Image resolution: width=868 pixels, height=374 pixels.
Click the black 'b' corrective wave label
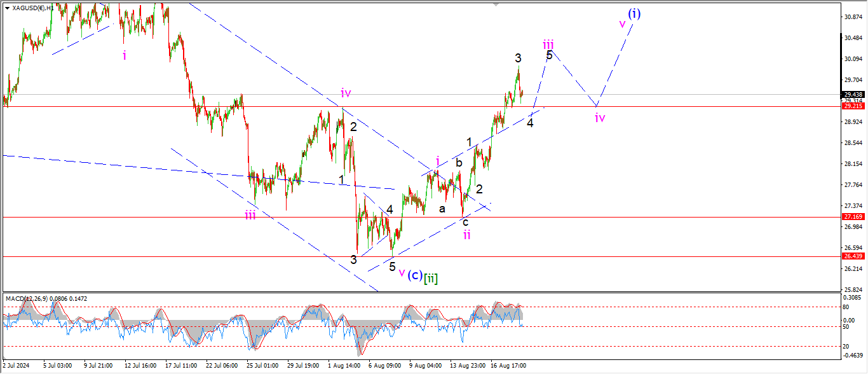click(x=458, y=163)
